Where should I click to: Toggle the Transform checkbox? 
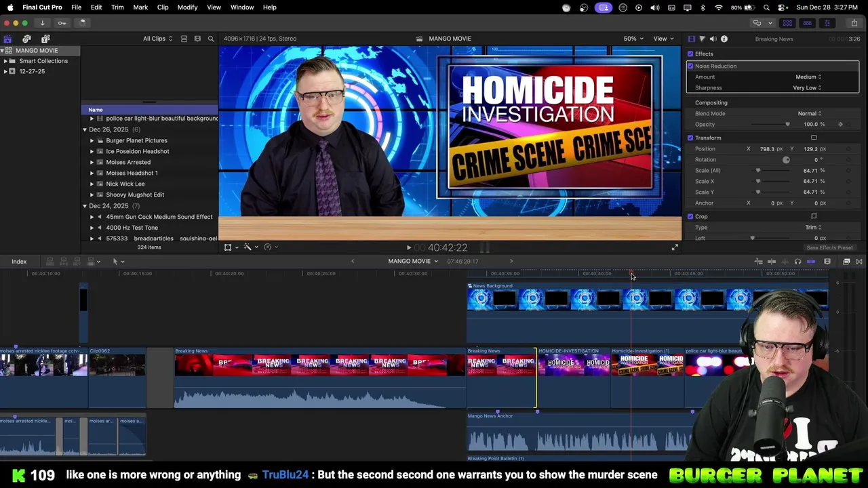(690, 138)
